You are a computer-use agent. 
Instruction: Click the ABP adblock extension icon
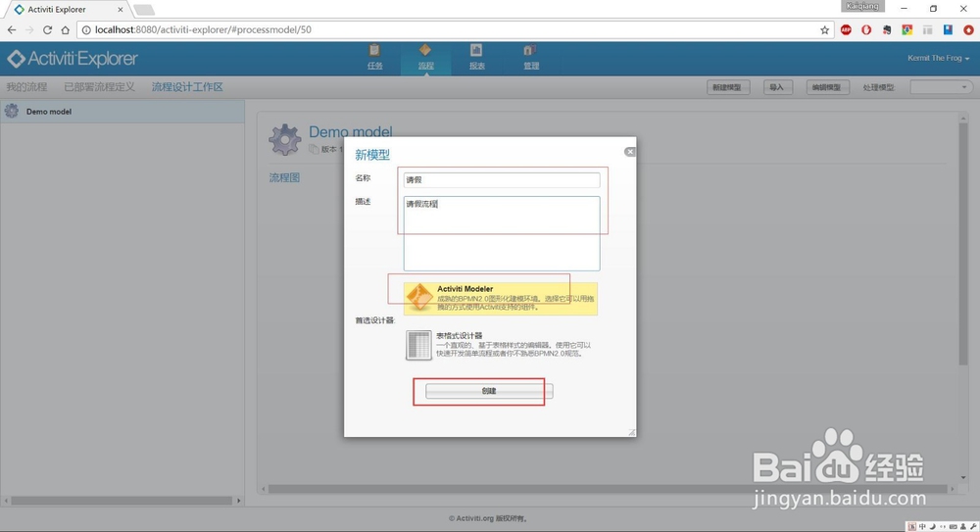[x=846, y=29]
